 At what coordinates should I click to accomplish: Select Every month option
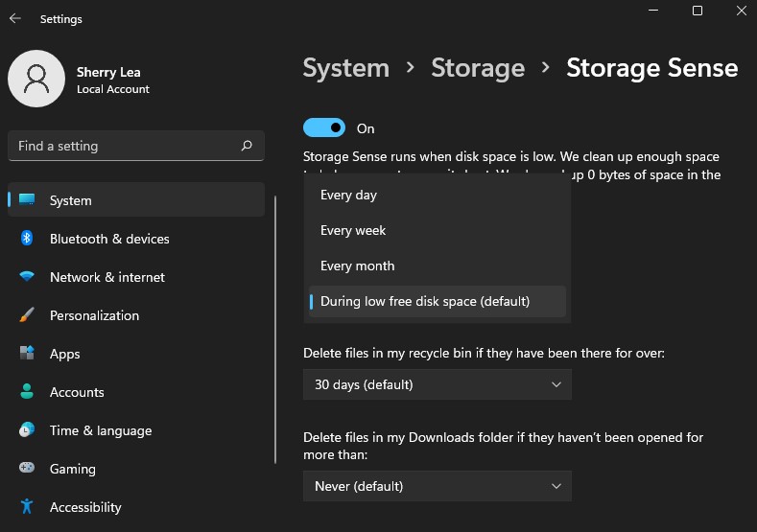click(438, 266)
